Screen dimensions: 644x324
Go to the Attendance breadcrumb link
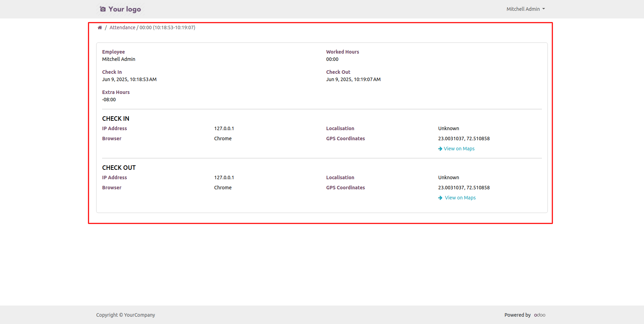pyautogui.click(x=122, y=27)
